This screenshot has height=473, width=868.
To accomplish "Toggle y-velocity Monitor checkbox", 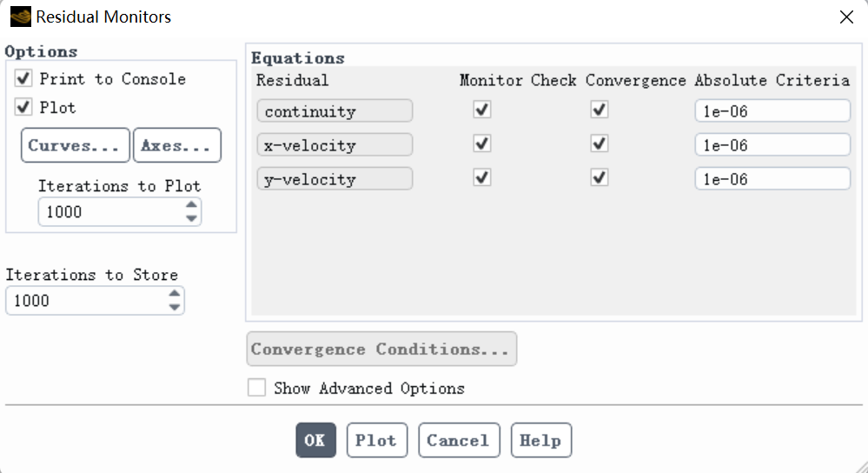I will [x=482, y=177].
